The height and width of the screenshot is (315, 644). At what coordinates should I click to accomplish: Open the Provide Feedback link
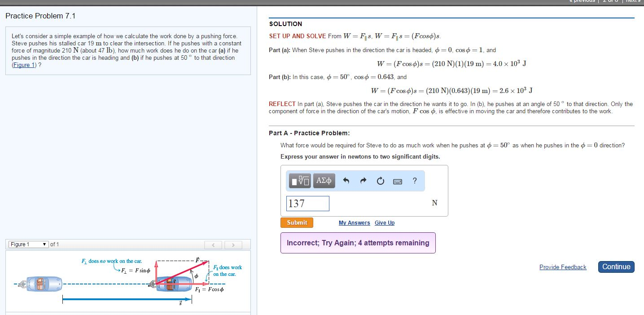pos(563,267)
